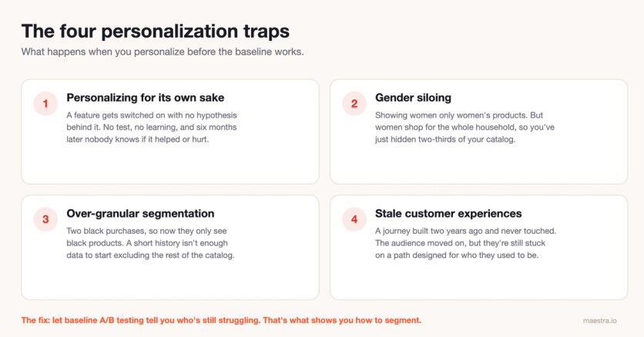Click the maestra.io label
The width and height of the screenshot is (644, 337).
[x=599, y=321]
